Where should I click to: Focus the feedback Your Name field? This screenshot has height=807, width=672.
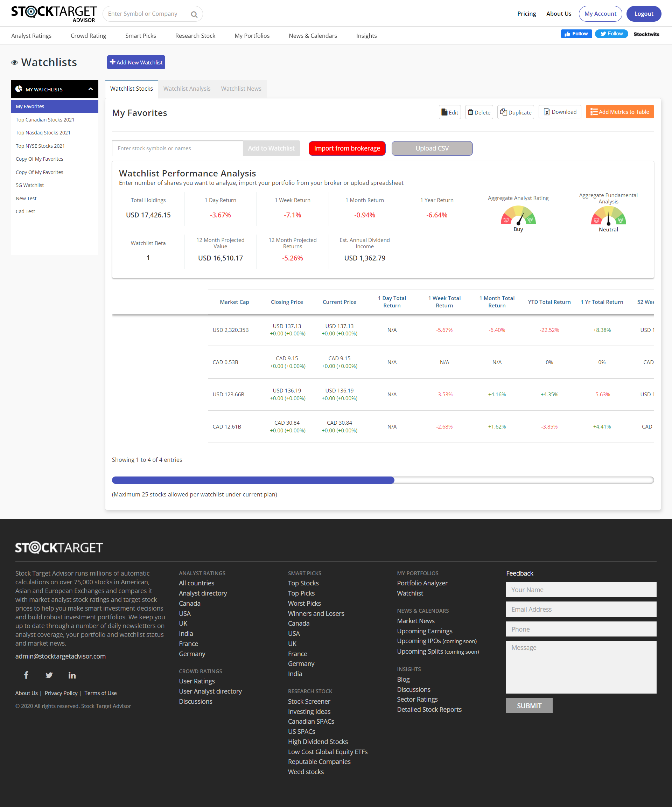581,590
